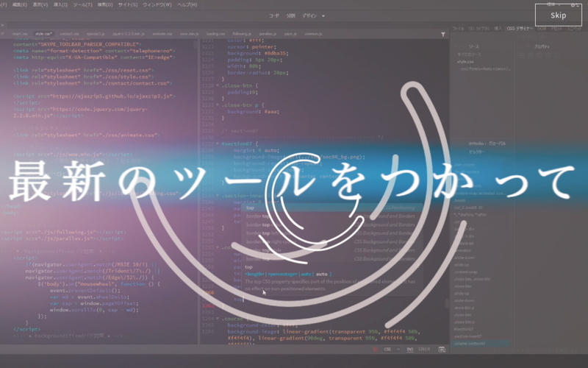Click the 1261:9 line position indicator
Screen dimensions: 588x368
424,349
